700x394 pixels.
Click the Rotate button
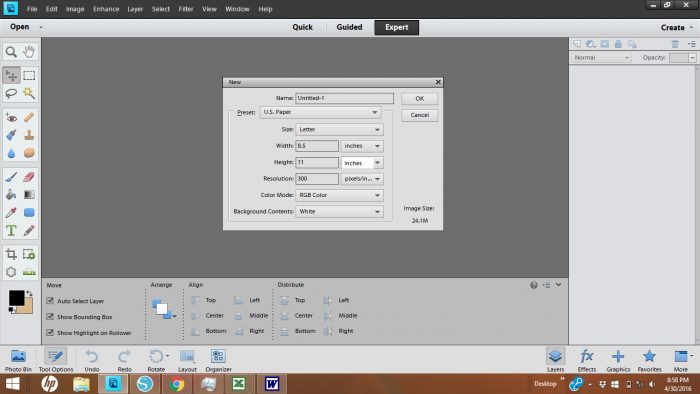point(156,361)
